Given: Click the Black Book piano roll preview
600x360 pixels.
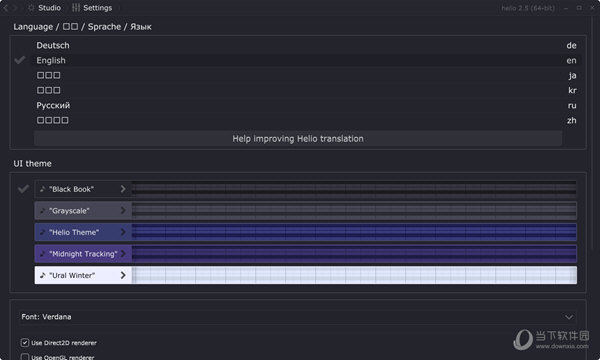Looking at the screenshot, I should click(354, 189).
